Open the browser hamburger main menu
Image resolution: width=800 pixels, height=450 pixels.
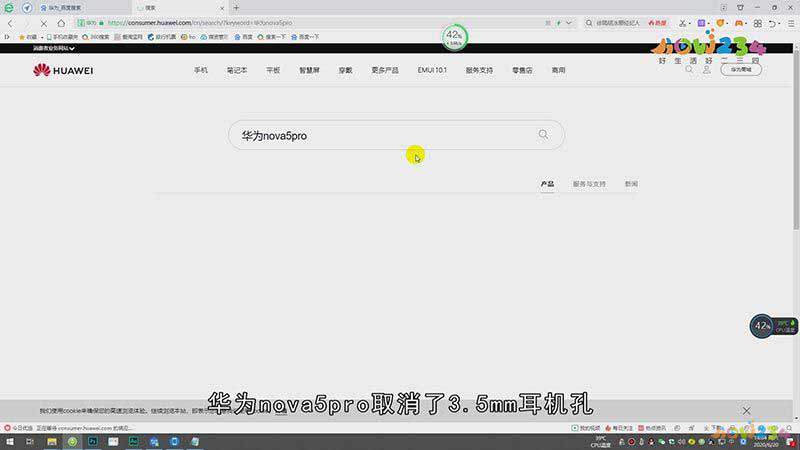[791, 23]
